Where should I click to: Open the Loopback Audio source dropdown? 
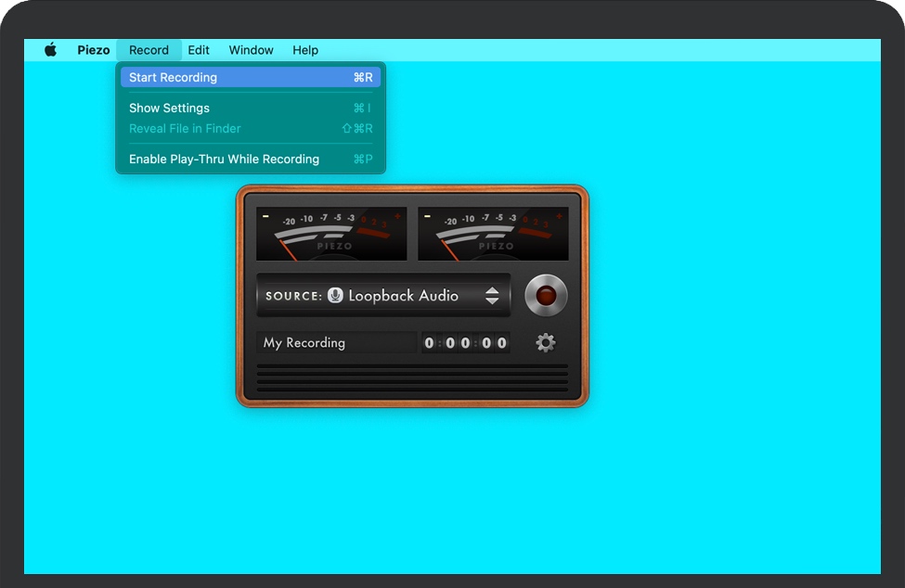(403, 296)
